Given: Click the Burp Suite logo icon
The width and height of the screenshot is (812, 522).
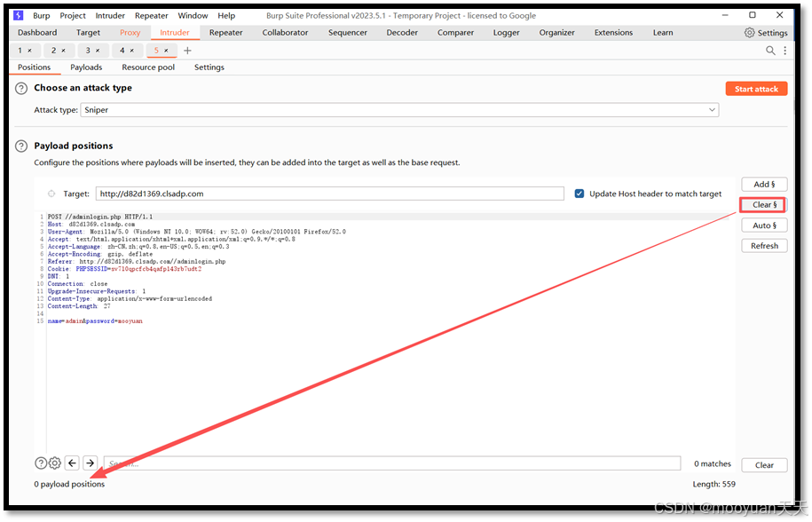Looking at the screenshot, I should pos(19,15).
